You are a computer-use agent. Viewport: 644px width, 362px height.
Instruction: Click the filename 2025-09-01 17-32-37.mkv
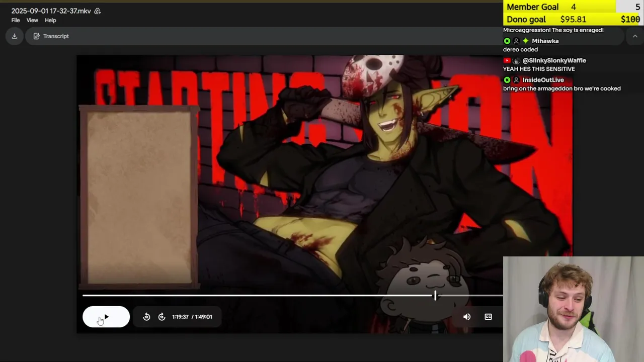click(x=51, y=11)
